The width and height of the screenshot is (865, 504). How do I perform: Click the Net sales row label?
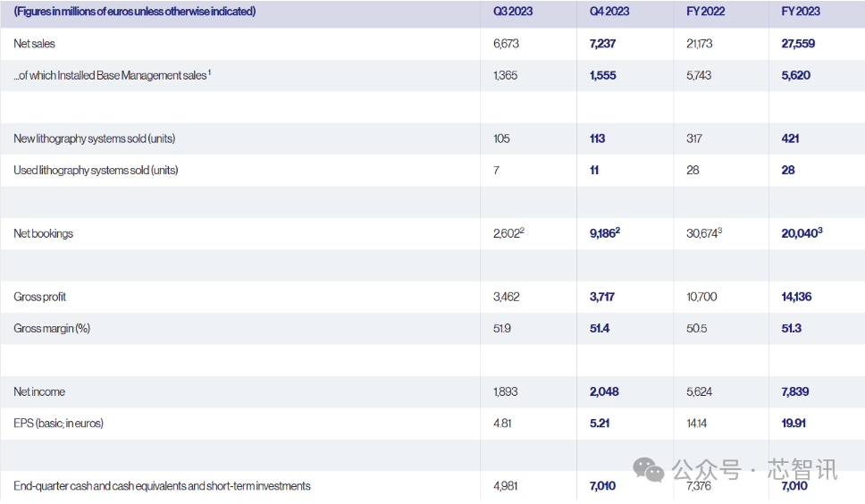pyautogui.click(x=34, y=44)
